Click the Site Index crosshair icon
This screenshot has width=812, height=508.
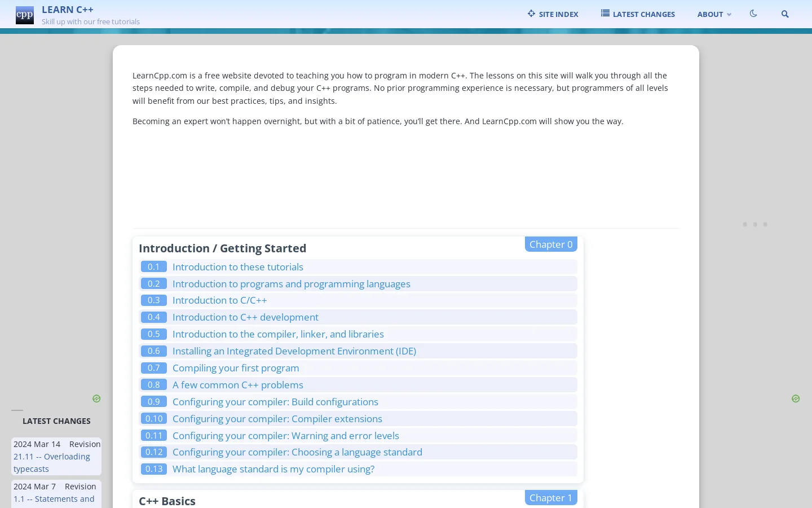click(x=531, y=14)
